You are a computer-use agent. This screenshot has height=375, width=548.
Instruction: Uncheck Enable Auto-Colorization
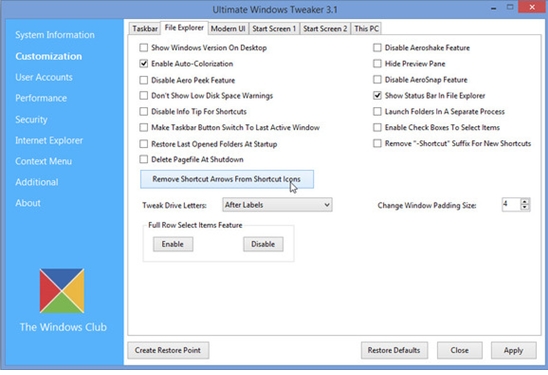coord(144,64)
